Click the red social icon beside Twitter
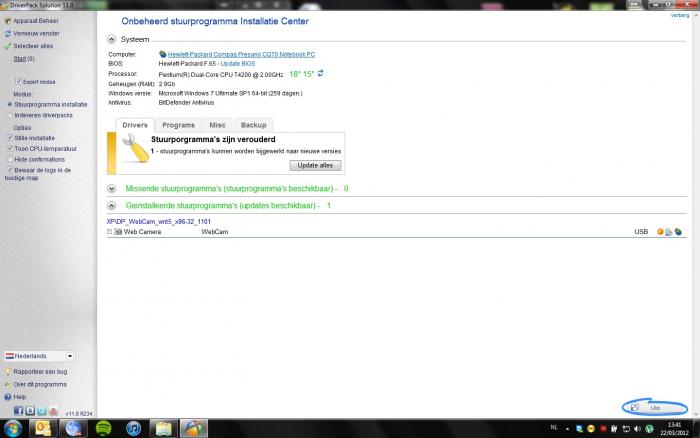Viewport: 700px width, 438px height. click(53, 411)
